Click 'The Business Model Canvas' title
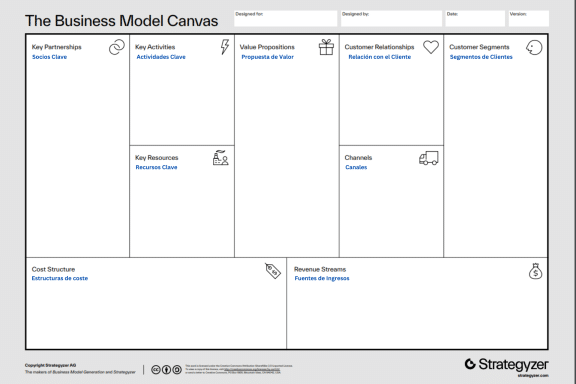 (122, 21)
